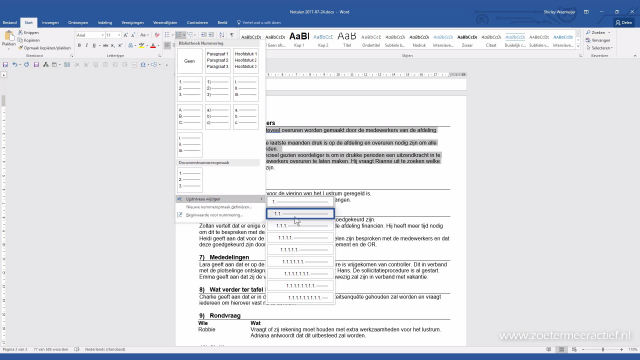Click the redo icon in quick toolbar
Viewport: 640px width, 360px height.
[x=27, y=64]
